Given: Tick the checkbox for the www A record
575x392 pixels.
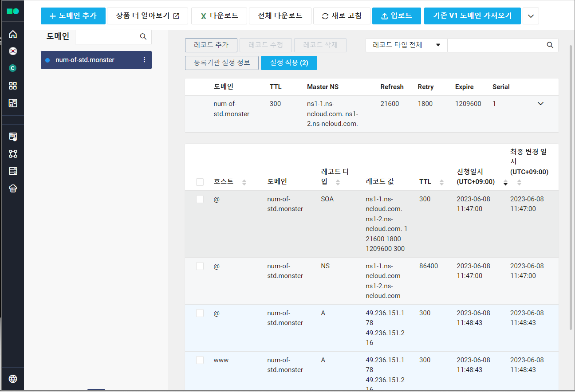Looking at the screenshot, I should pos(200,360).
